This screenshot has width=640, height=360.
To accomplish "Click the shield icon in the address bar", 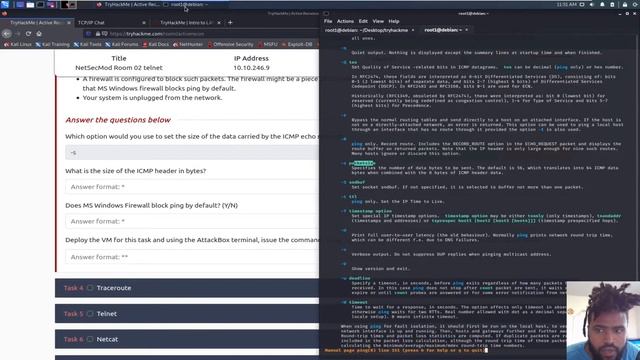I will [x=89, y=34].
